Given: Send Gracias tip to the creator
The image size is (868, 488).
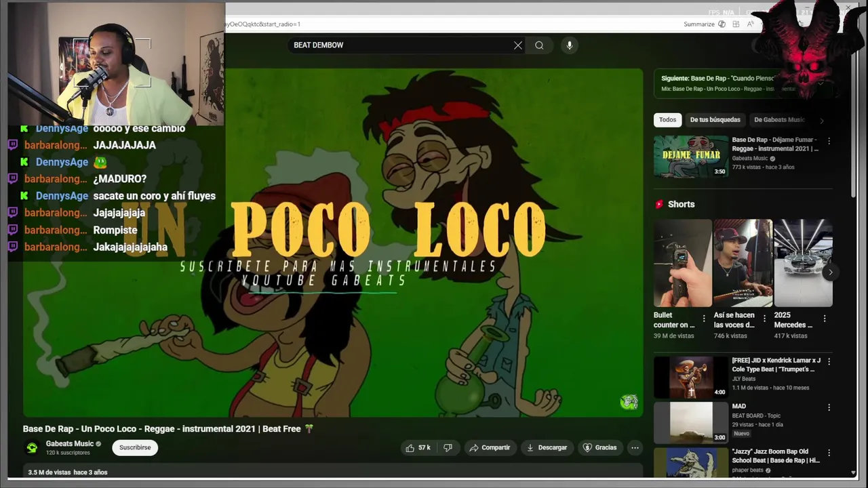Looking at the screenshot, I should click(x=600, y=447).
